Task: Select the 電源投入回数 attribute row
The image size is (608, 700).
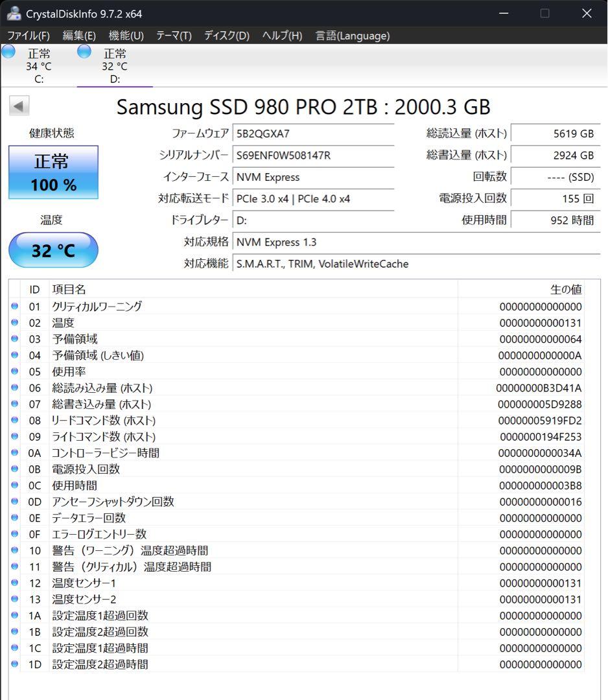Action: pyautogui.click(x=194, y=469)
